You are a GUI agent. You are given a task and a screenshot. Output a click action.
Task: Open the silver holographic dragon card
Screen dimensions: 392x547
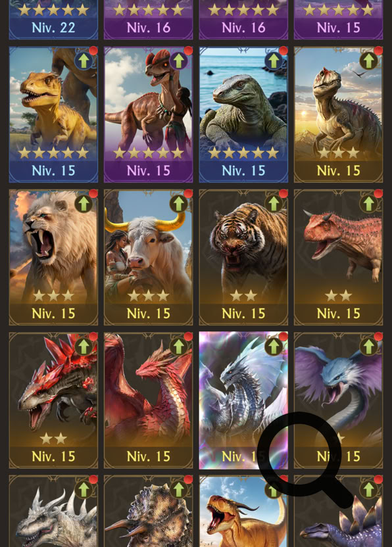tap(243, 400)
